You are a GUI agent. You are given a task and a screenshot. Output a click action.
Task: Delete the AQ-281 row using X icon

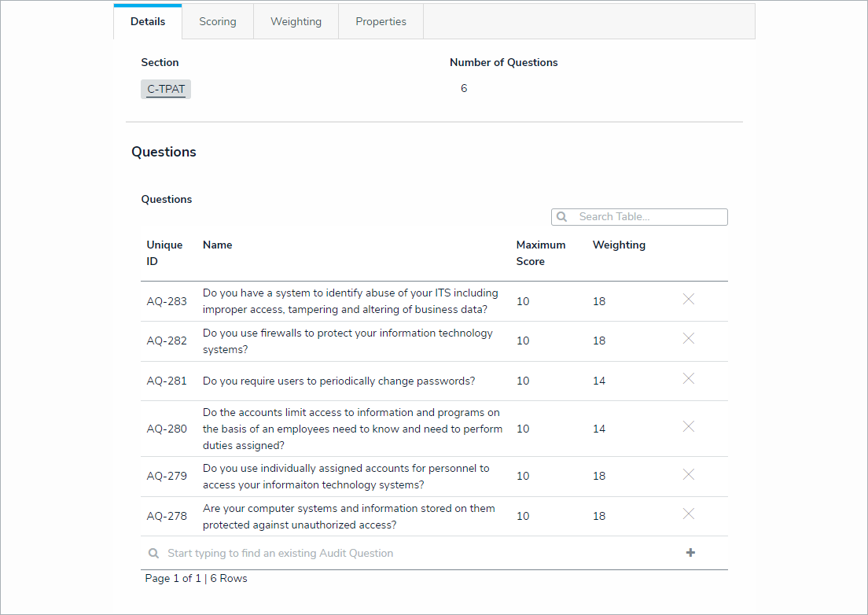688,378
